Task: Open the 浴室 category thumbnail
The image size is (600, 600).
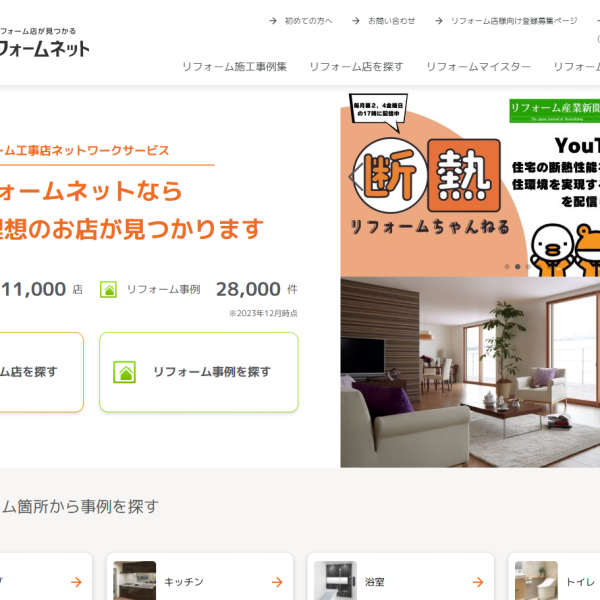Action: click(335, 580)
